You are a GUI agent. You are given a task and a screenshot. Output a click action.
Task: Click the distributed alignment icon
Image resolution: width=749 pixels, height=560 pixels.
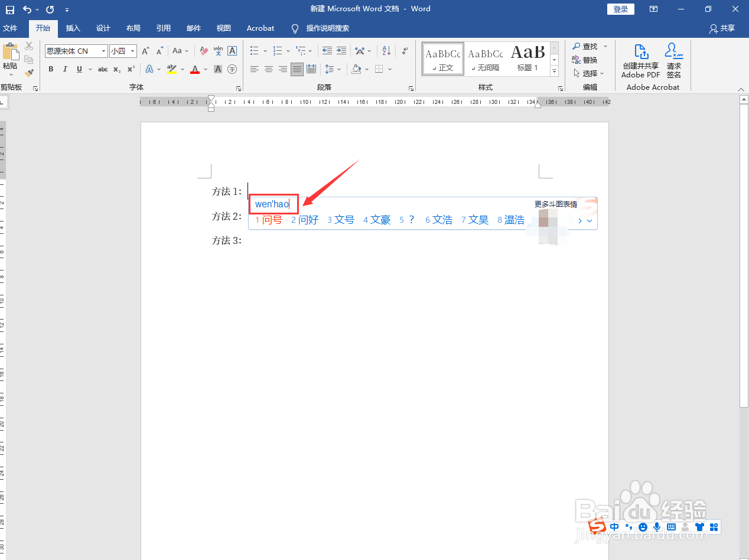tap(311, 69)
